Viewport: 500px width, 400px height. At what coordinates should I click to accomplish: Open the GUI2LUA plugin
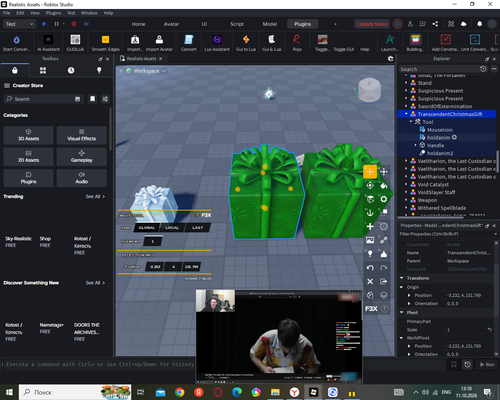(x=75, y=43)
